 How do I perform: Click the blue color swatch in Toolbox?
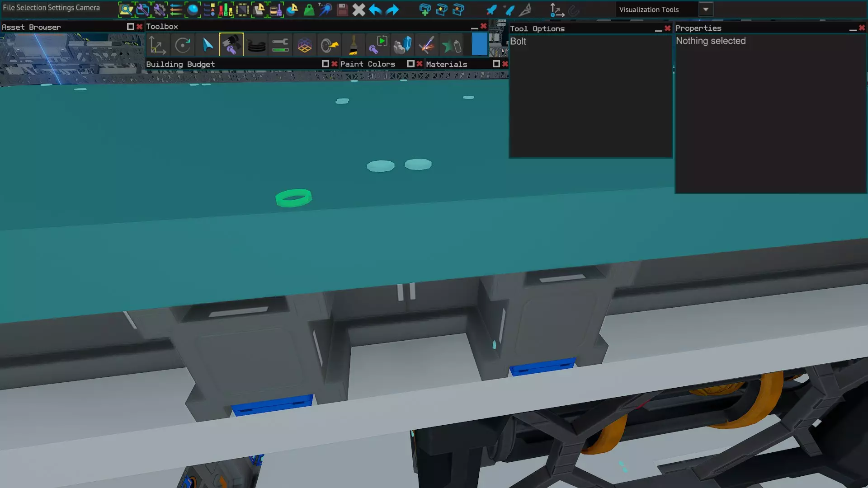(x=479, y=45)
